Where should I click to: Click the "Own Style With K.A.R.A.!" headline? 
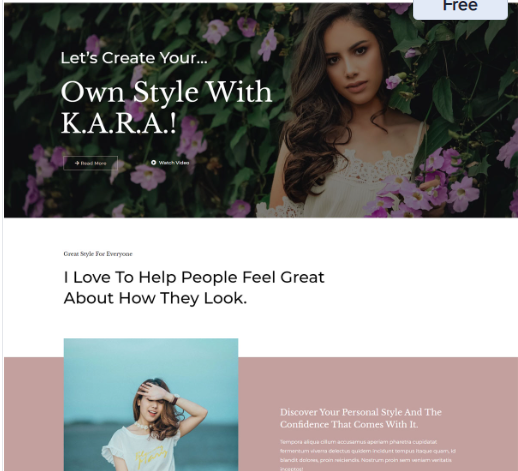coord(166,107)
